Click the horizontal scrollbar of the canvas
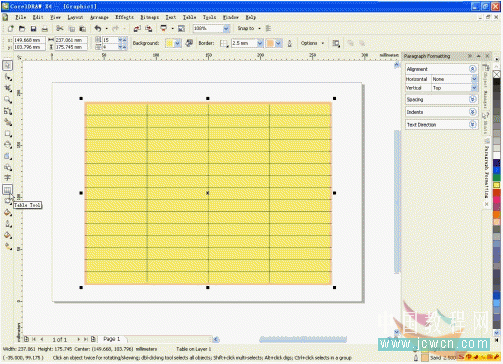 pyautogui.click(x=303, y=339)
